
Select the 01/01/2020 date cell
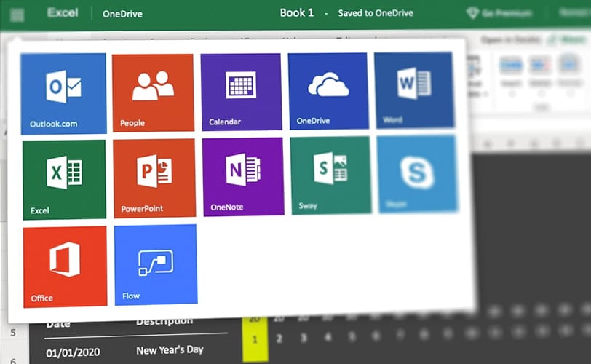(73, 353)
